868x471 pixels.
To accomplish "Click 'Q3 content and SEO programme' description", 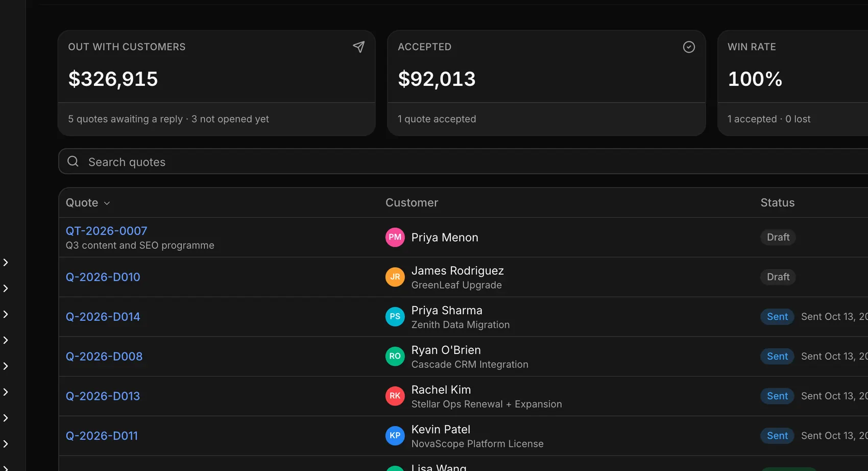I will click(x=140, y=245).
